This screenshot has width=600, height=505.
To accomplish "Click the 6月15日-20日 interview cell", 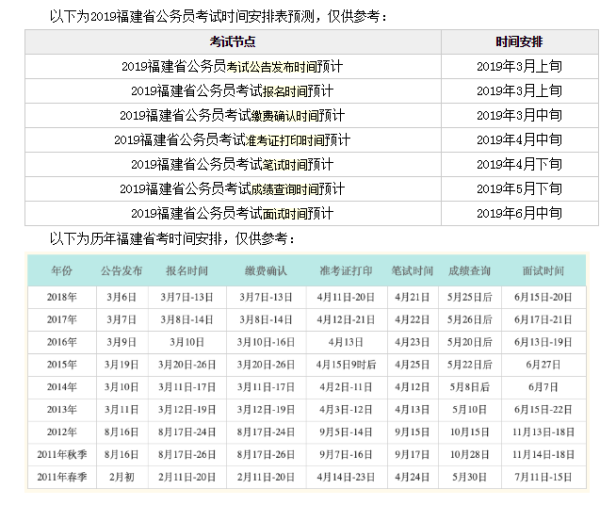I will 543,297.
